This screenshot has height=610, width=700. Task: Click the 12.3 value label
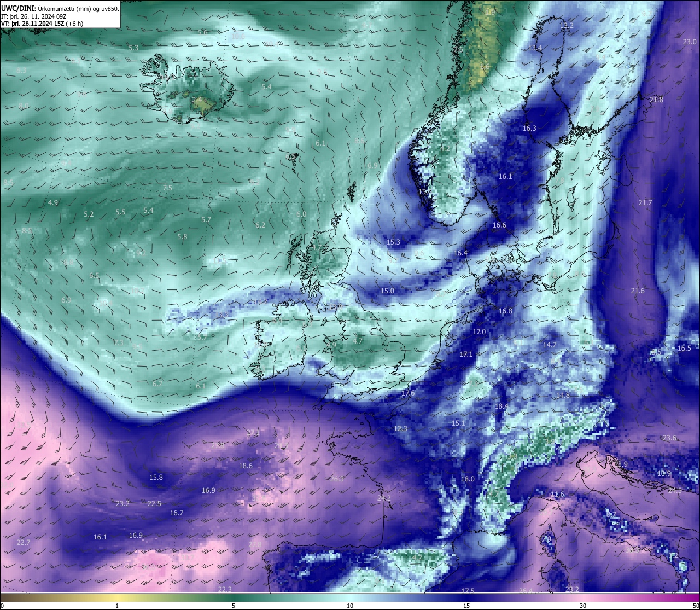[x=400, y=428]
